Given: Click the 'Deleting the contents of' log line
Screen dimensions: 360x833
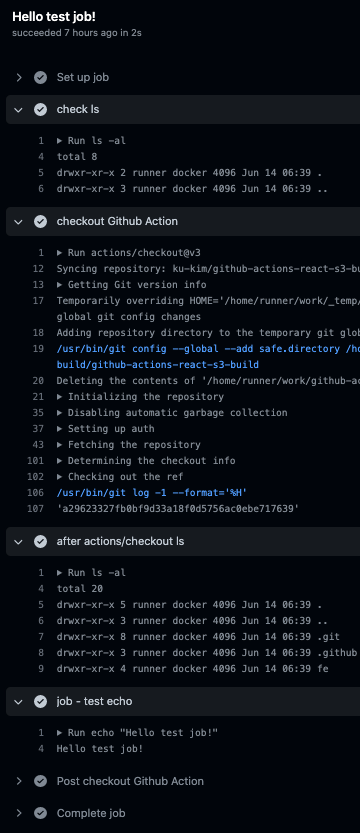Looking at the screenshot, I should 208,380.
